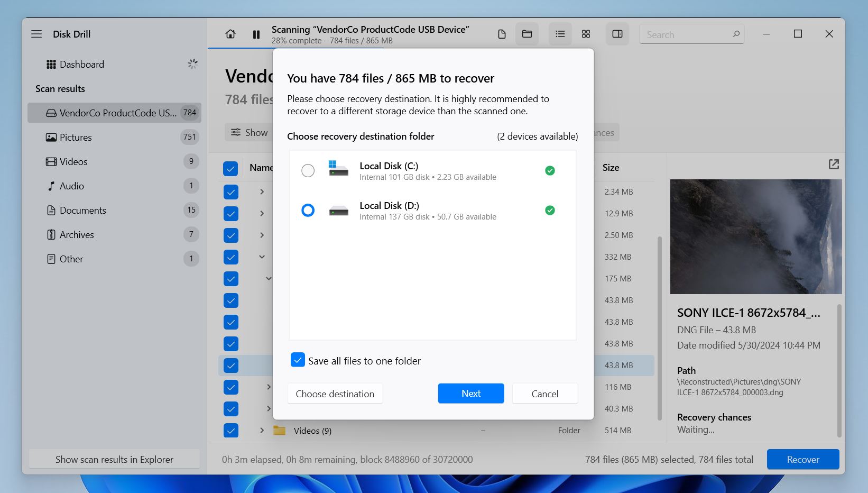Screen dimensions: 868x493
Task: Click the Search input field
Action: coord(685,35)
